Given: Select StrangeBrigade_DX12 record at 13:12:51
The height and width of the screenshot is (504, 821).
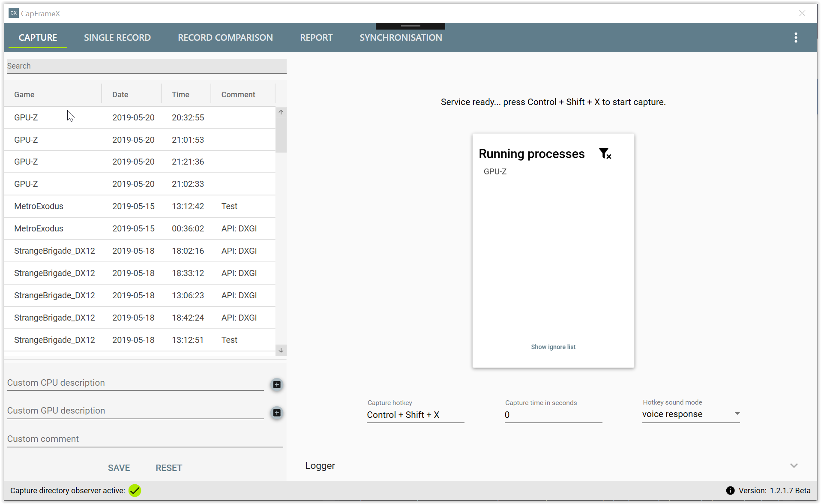Looking at the screenshot, I should point(140,340).
